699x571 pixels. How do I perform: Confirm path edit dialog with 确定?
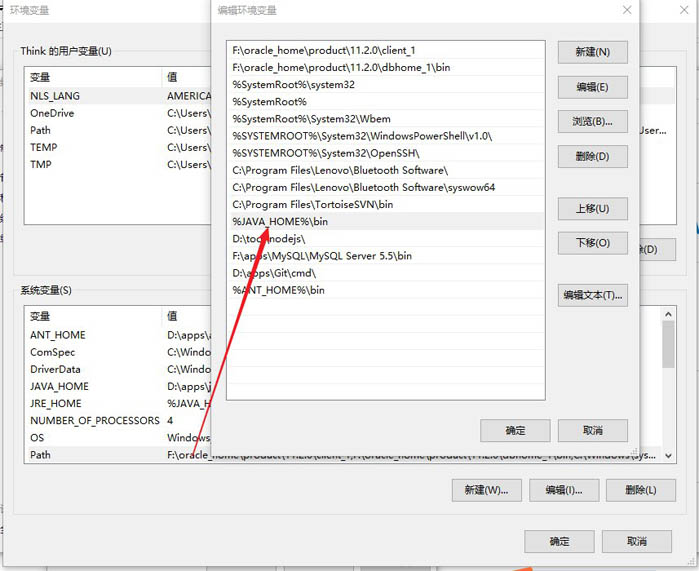[515, 430]
